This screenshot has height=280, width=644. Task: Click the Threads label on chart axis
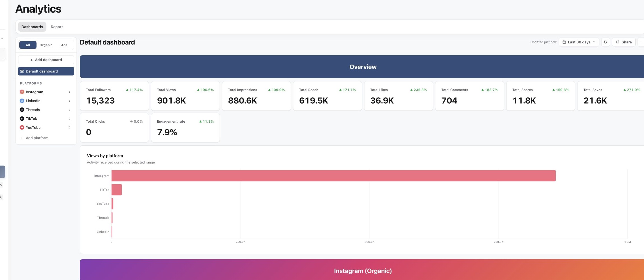(x=103, y=218)
